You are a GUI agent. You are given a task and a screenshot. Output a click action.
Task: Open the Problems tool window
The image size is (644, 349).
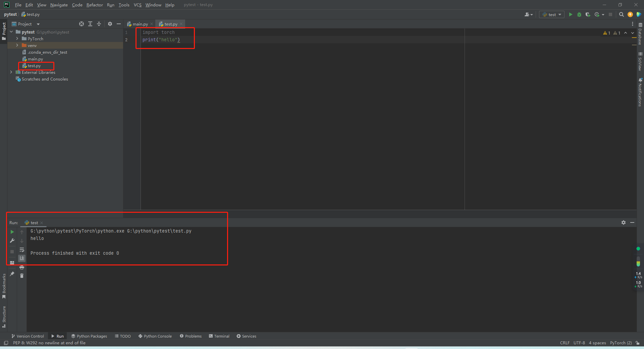tap(191, 336)
